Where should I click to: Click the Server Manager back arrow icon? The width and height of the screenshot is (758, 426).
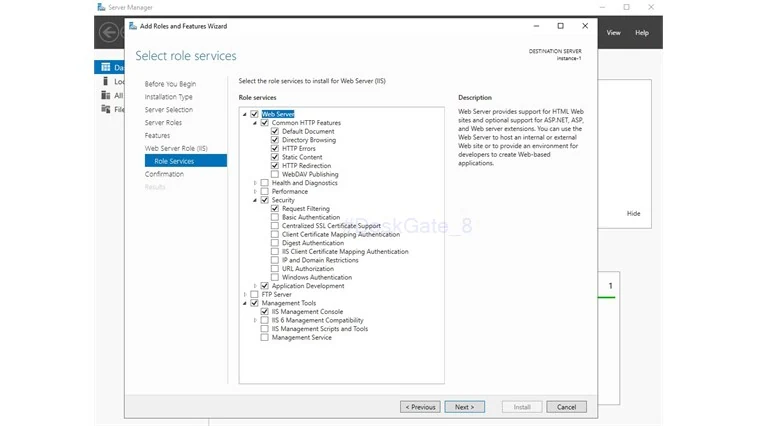(108, 32)
